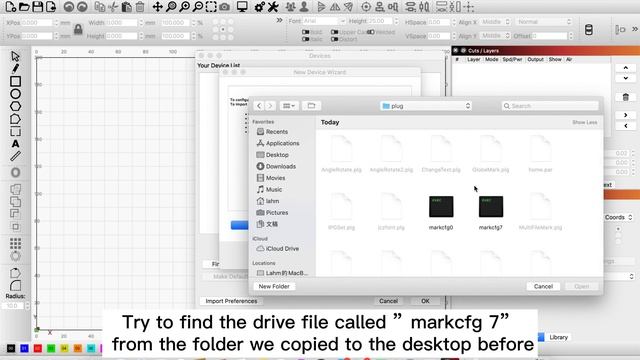Go back with the file dialog arrow
Image resolution: width=640 pixels, height=360 pixels.
[x=259, y=106]
